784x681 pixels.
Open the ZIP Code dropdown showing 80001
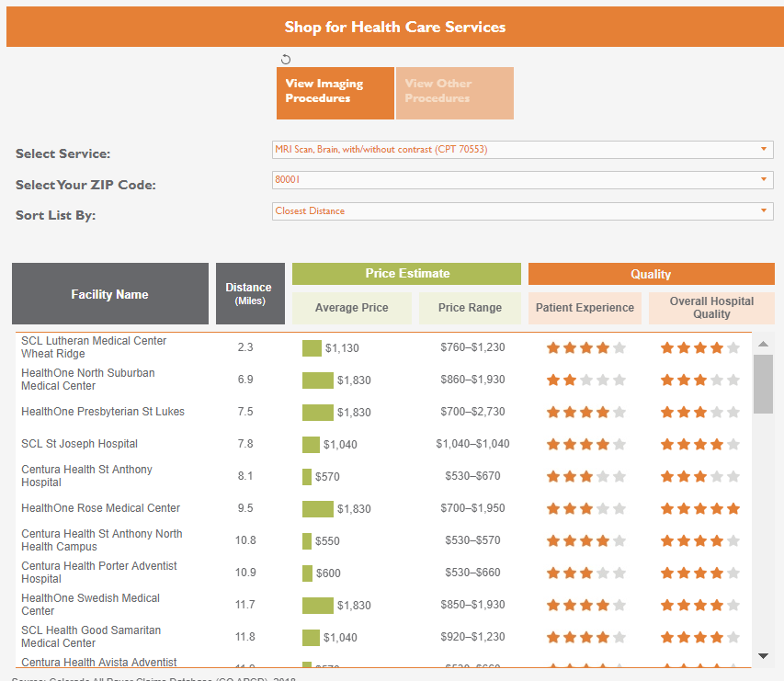coord(522,180)
